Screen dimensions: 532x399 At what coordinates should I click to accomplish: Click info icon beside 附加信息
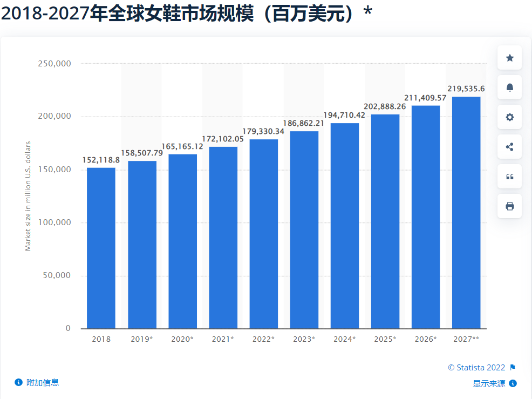coord(18,382)
